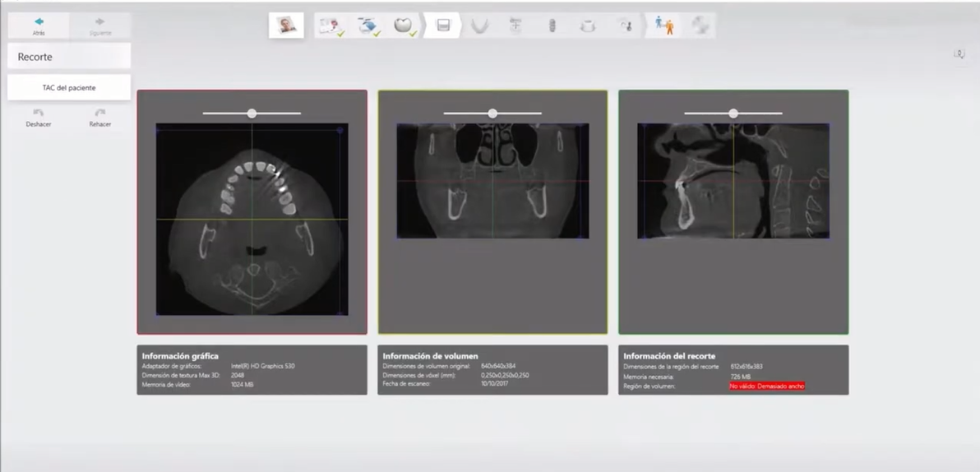980x472 pixels.
Task: Select the Recorte section header
Action: coord(69,56)
